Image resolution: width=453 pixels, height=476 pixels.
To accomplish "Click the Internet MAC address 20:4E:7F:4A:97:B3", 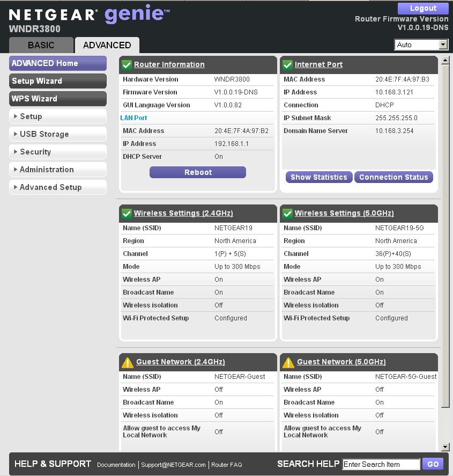I will pyautogui.click(x=402, y=79).
